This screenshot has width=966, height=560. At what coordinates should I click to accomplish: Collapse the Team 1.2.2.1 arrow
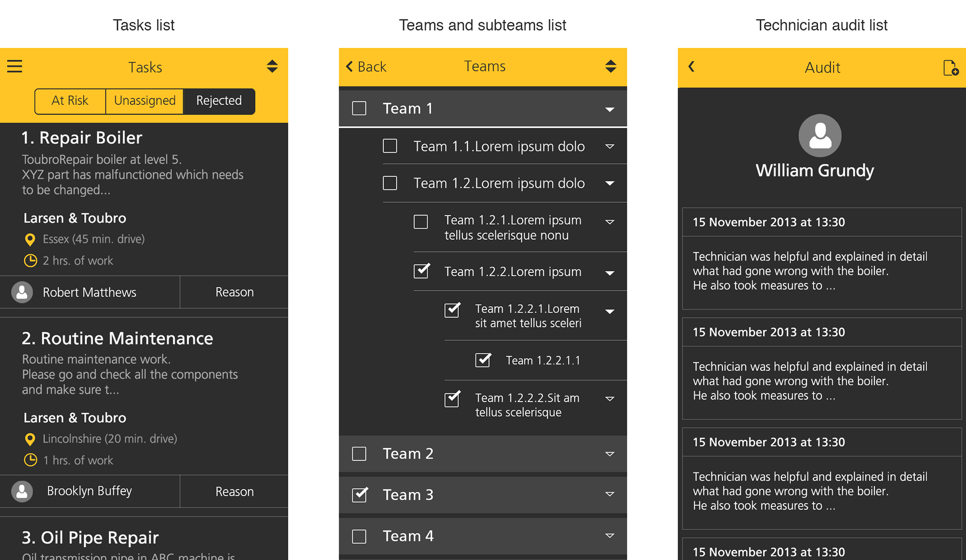click(x=610, y=311)
